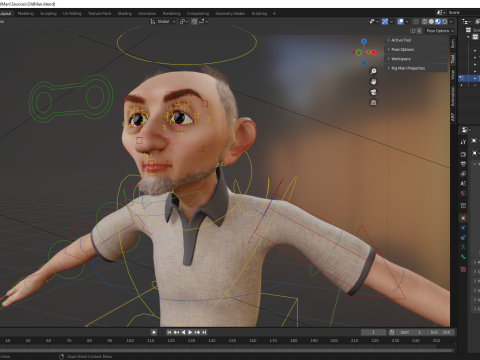
Task: Open the World properties red globe icon
Action: pos(463,193)
